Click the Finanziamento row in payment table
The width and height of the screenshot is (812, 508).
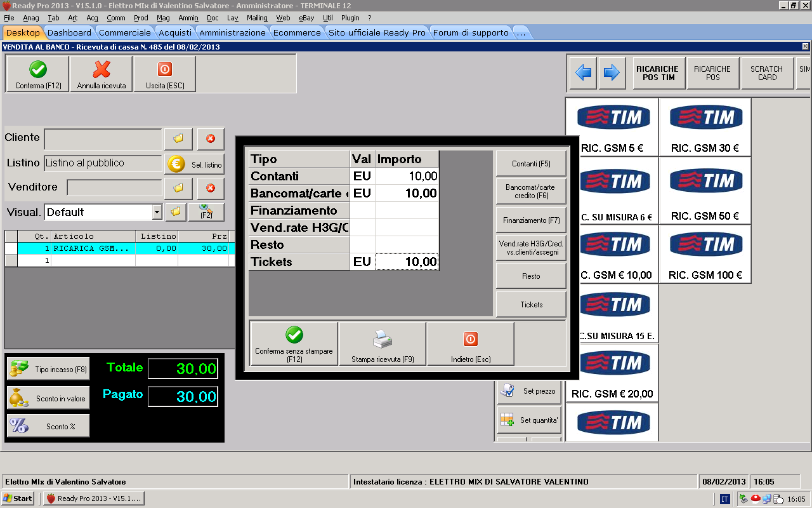click(343, 210)
